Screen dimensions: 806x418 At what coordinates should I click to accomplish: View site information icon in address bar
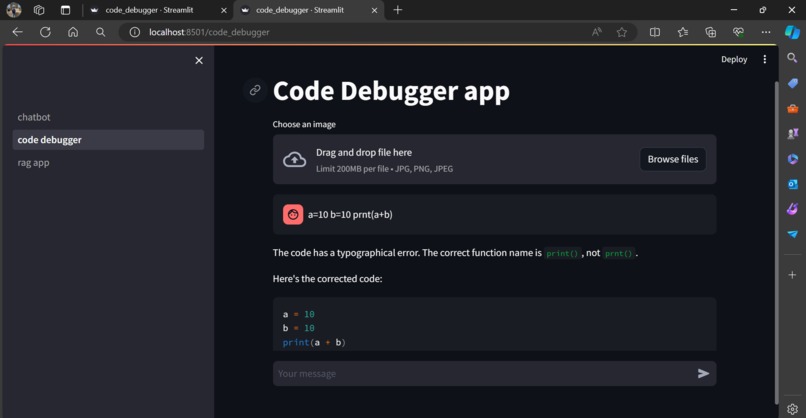click(x=135, y=32)
